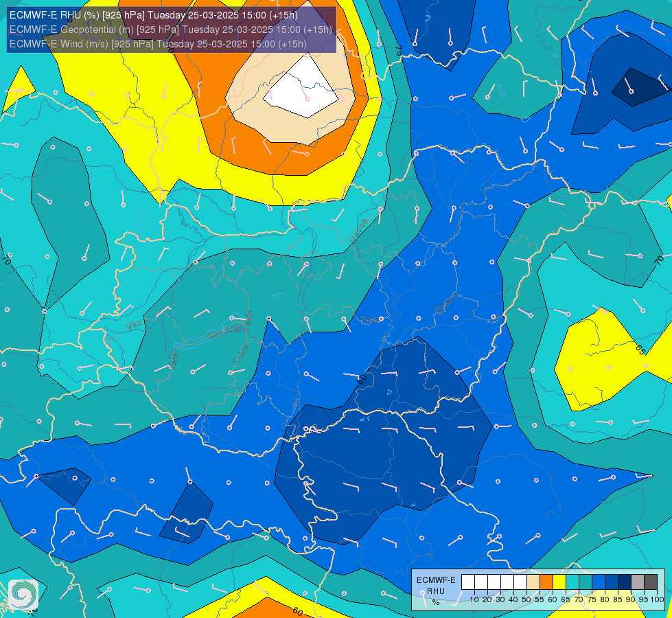Select the ECMWF-E RHU (%) 925 hPa layer title
The width and height of the screenshot is (672, 618).
(154, 15)
